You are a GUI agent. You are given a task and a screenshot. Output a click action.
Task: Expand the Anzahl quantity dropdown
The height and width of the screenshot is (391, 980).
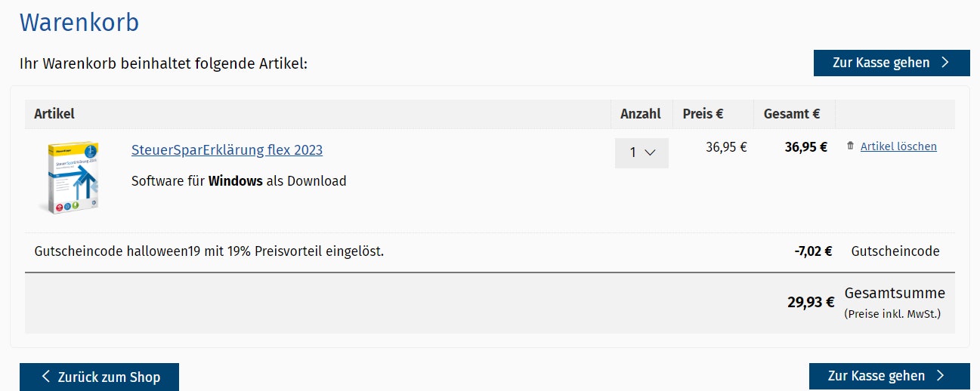click(x=641, y=152)
